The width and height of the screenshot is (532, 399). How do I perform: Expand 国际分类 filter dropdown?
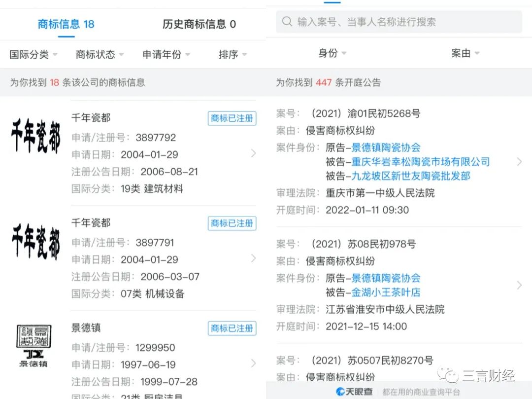[33, 54]
